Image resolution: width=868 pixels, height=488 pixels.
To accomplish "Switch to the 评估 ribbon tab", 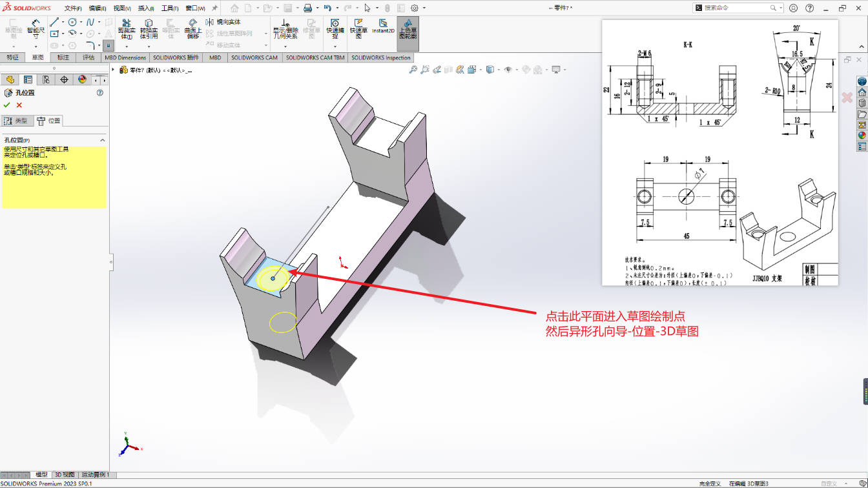I will (x=88, y=57).
